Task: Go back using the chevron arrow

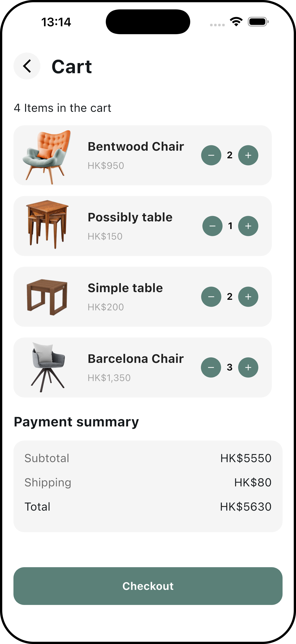Action: point(27,66)
